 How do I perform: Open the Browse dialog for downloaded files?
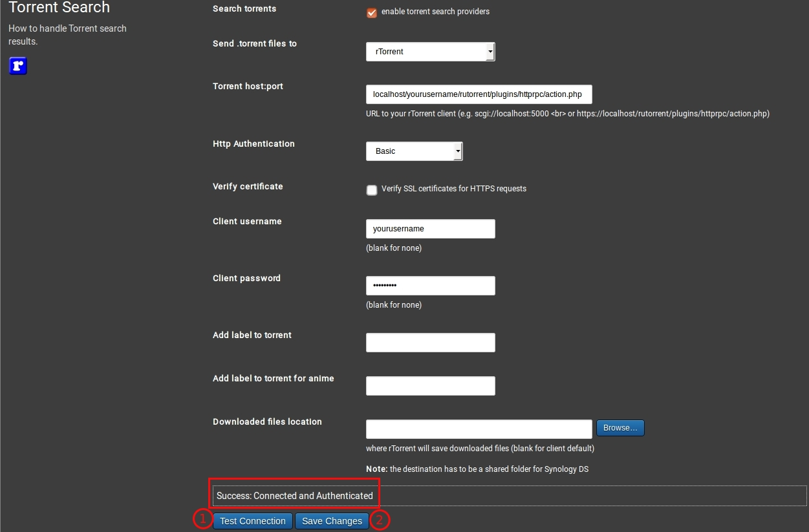coord(620,427)
